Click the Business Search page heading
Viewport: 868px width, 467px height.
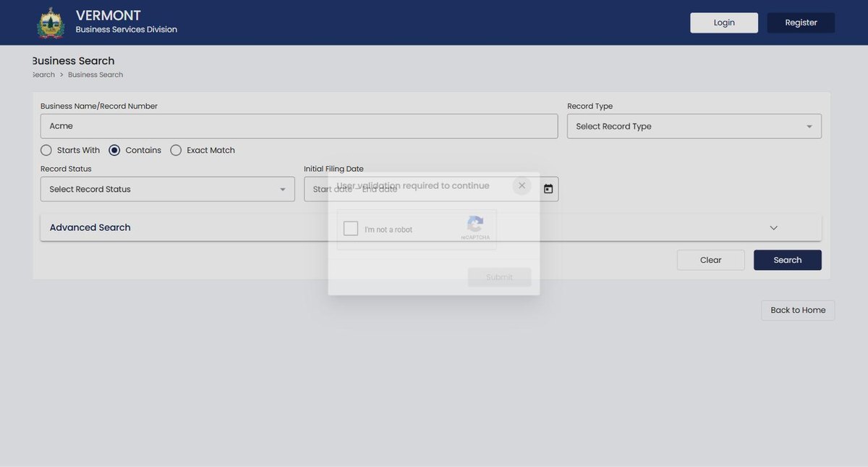coord(73,61)
